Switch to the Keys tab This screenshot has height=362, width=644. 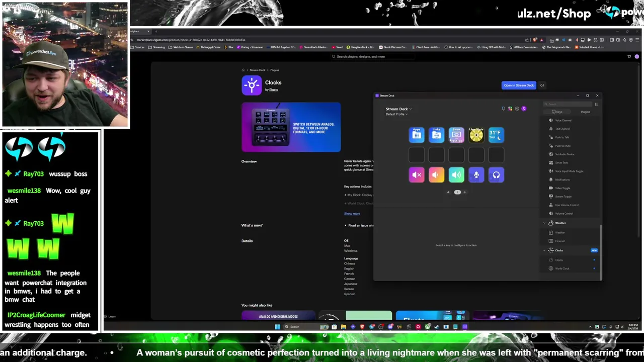tap(557, 112)
